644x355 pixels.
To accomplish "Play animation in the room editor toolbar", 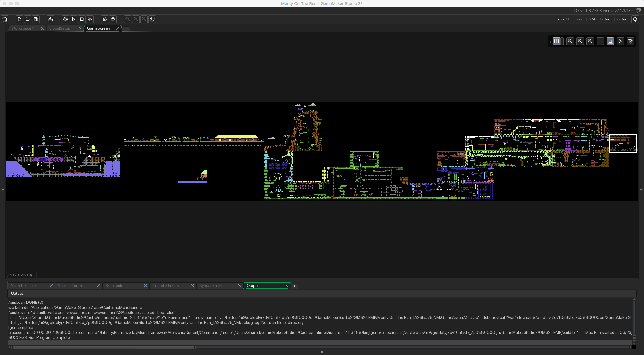I will point(620,41).
